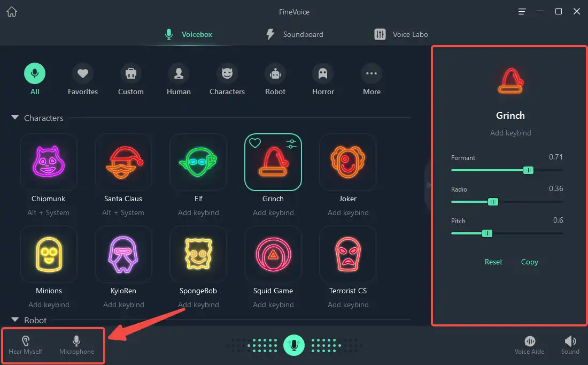Apply the Minions voice effect
Viewport: 588px width, 365px height.
click(49, 254)
